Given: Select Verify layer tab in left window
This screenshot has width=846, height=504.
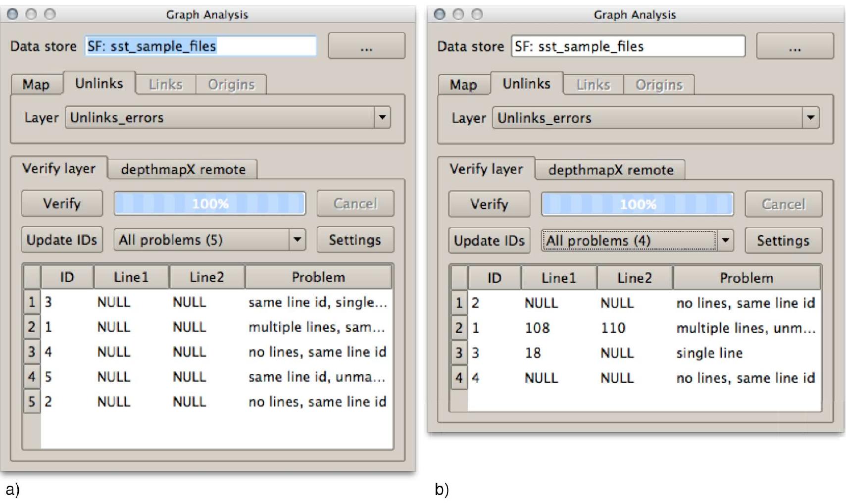Looking at the screenshot, I should pyautogui.click(x=59, y=168).
